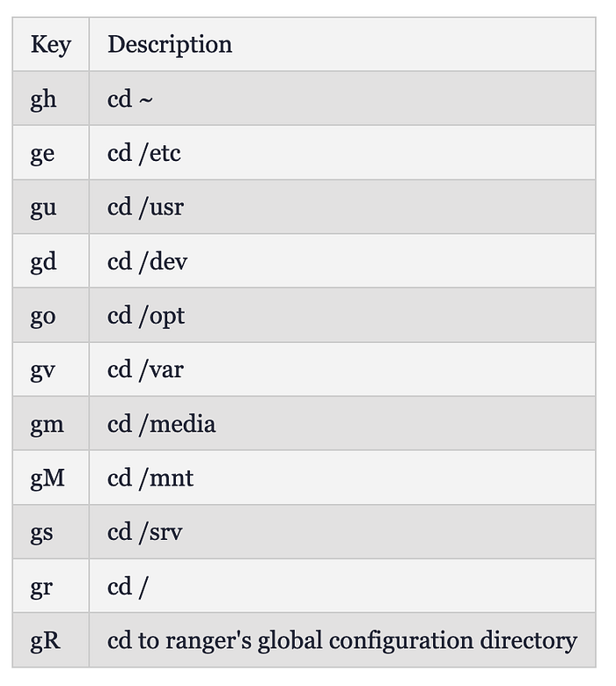
Task: Select the 'ge' key cell
Action: point(42,154)
